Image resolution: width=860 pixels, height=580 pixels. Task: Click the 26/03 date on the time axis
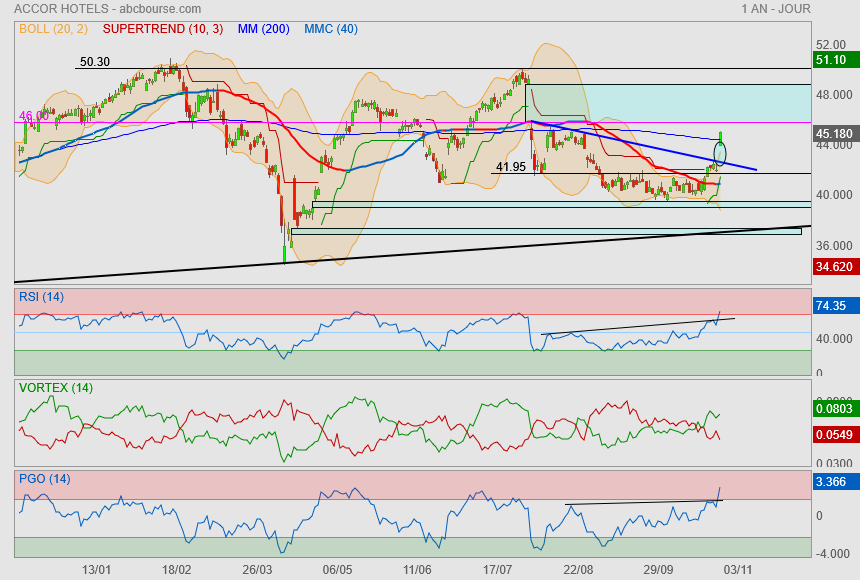258,569
